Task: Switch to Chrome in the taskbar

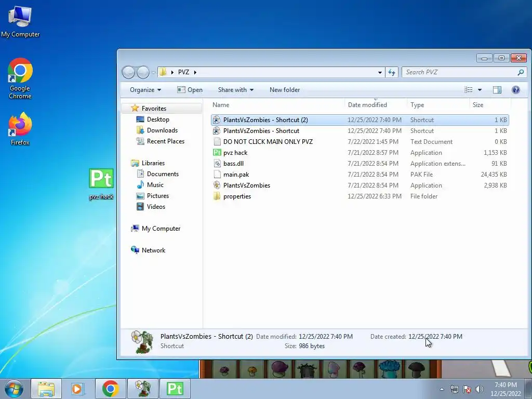Action: (x=110, y=389)
